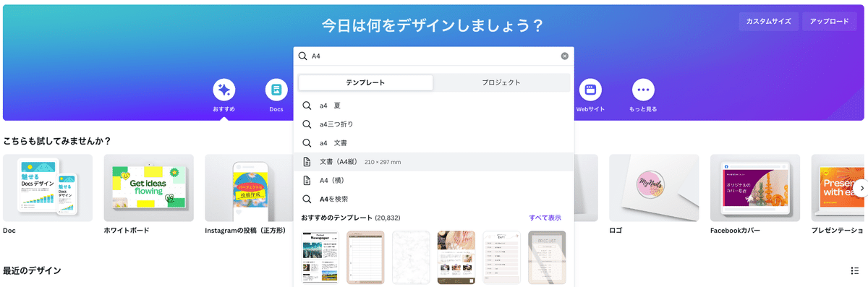Click search icon beside a4 文書
This screenshot has width=868, height=287.
click(307, 143)
